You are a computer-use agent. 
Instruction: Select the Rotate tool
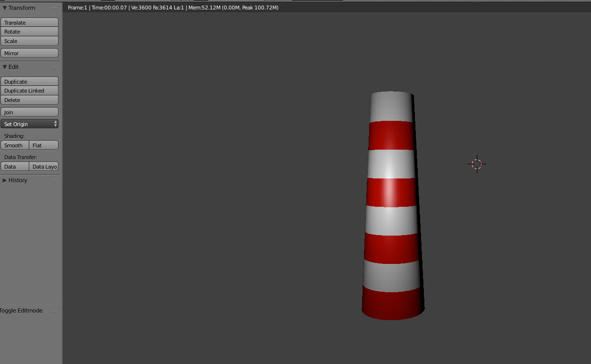(x=29, y=31)
